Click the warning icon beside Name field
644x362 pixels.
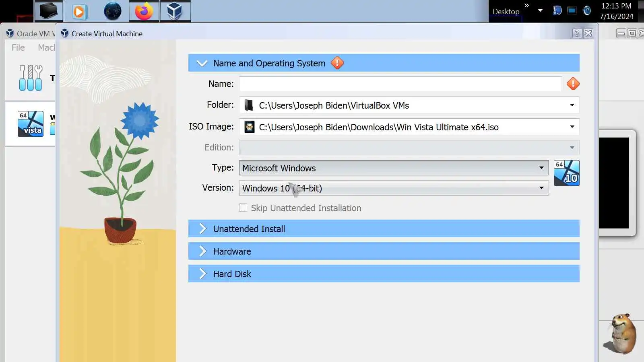coord(573,84)
